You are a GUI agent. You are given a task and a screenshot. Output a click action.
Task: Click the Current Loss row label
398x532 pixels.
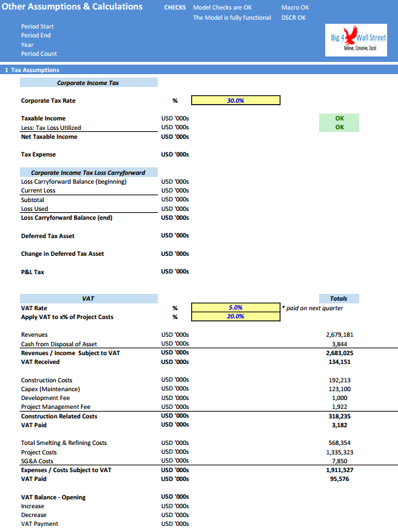click(38, 190)
